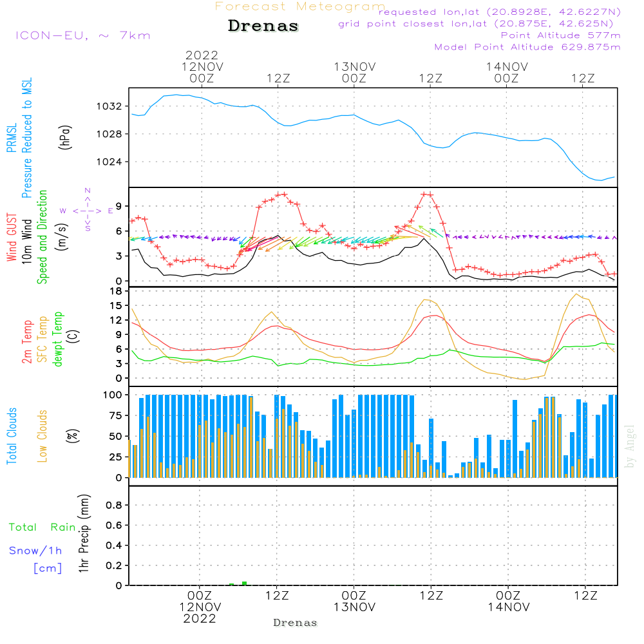Select the 13NOV 00Z top time label
This screenshot has height=644, width=644.
click(x=354, y=72)
